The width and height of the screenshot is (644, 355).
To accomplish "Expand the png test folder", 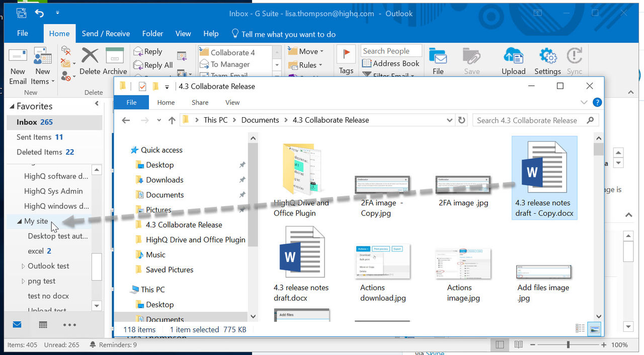I will (23, 281).
